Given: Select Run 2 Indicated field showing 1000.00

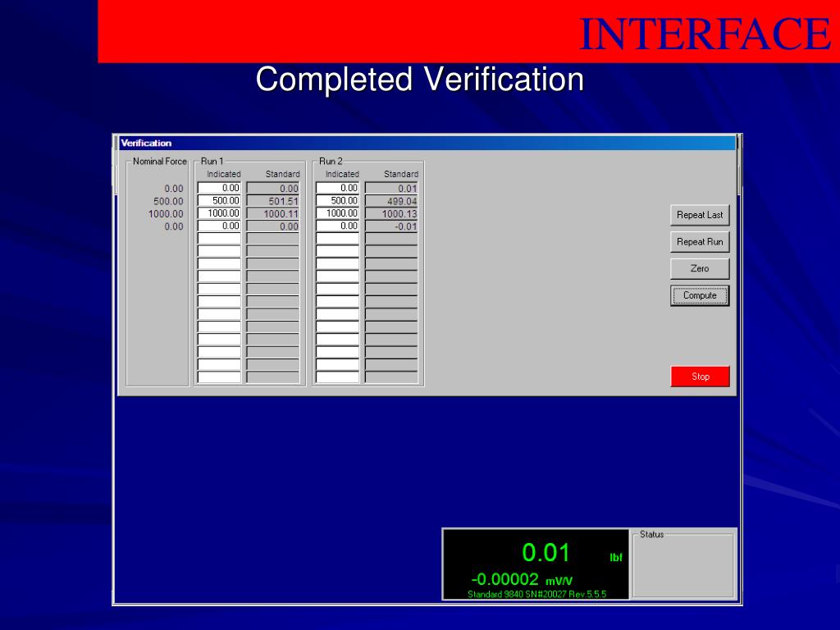Looking at the screenshot, I should pyautogui.click(x=337, y=213).
